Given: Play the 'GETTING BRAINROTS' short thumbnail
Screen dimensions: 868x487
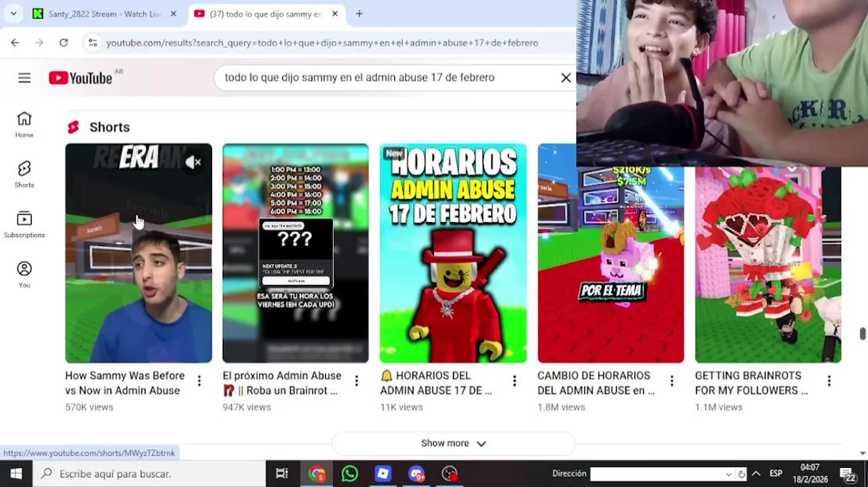Looking at the screenshot, I should tap(768, 265).
